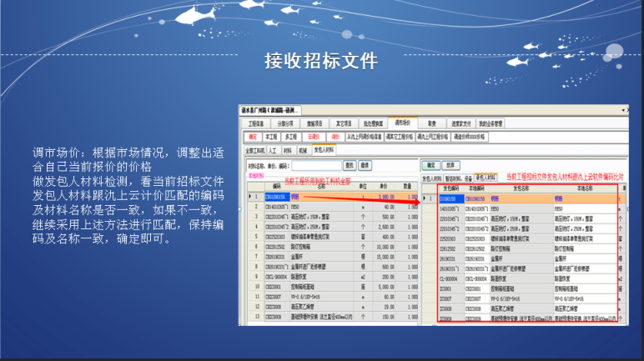644x361 pixels.
Task: Click the 调其它工程价格 toolbar button
Action: [x=400, y=137]
